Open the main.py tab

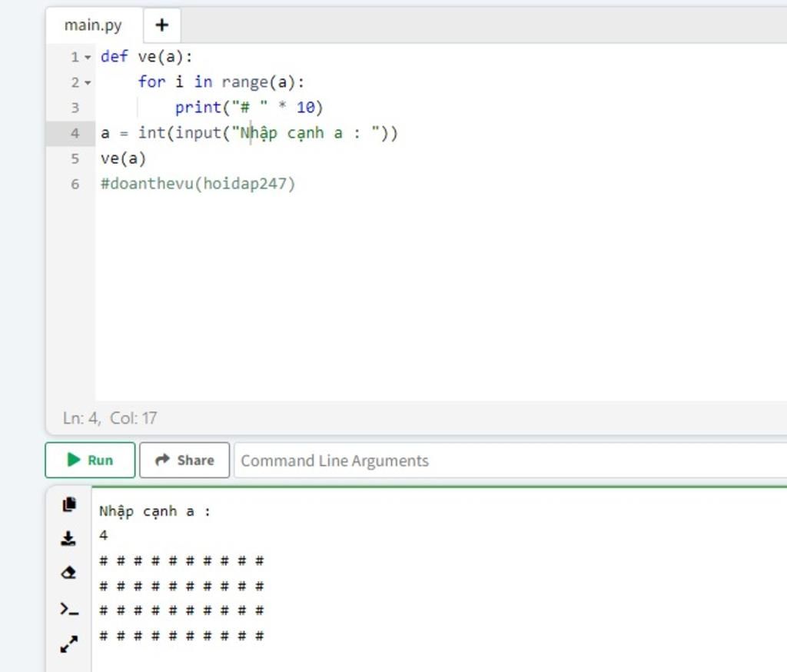93,25
